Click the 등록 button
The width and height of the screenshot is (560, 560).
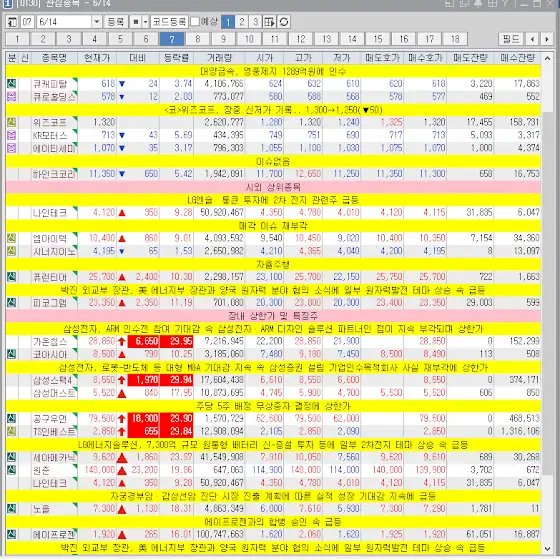(115, 22)
